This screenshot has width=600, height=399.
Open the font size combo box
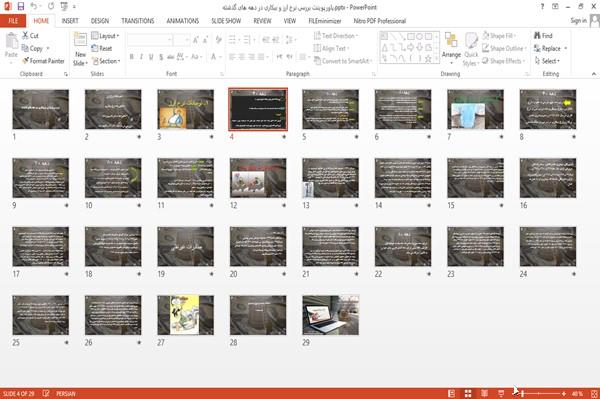tap(181, 40)
